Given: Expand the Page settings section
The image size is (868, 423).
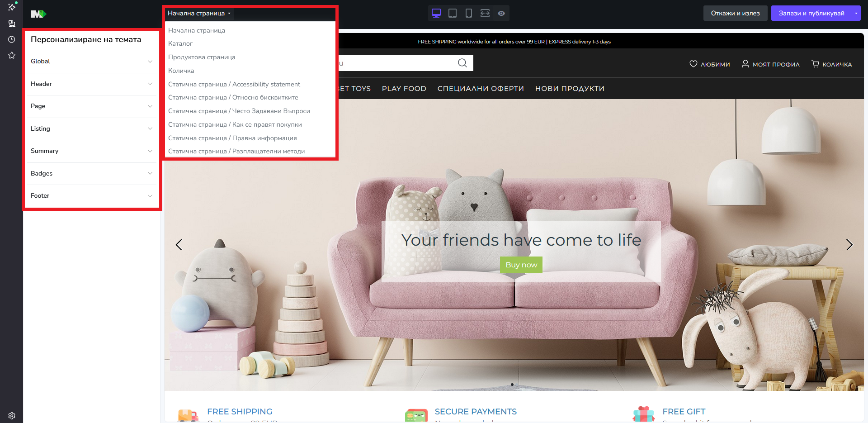Looking at the screenshot, I should point(92,106).
